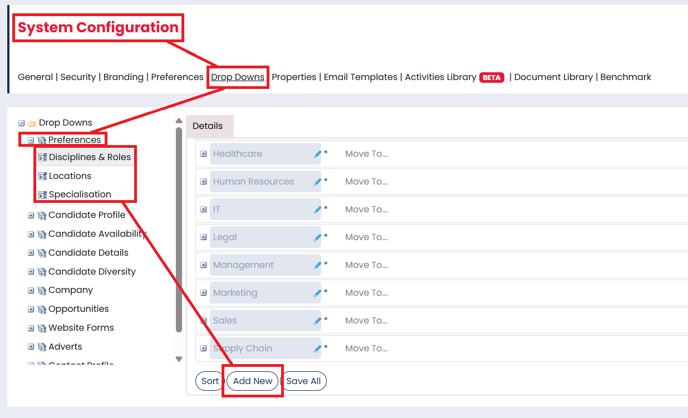Screen dimensions: 688x418
Task: Expand the Website Forms tree node
Action: [31, 328]
